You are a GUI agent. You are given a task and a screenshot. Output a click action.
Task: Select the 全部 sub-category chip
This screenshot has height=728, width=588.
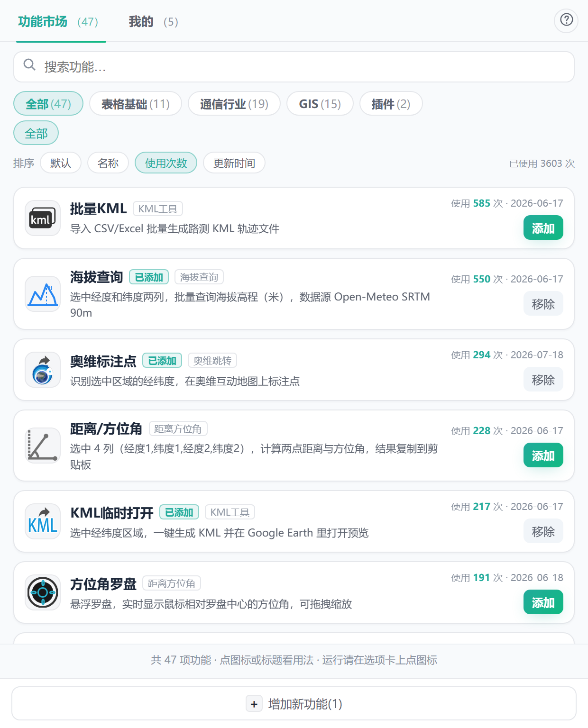coord(36,133)
